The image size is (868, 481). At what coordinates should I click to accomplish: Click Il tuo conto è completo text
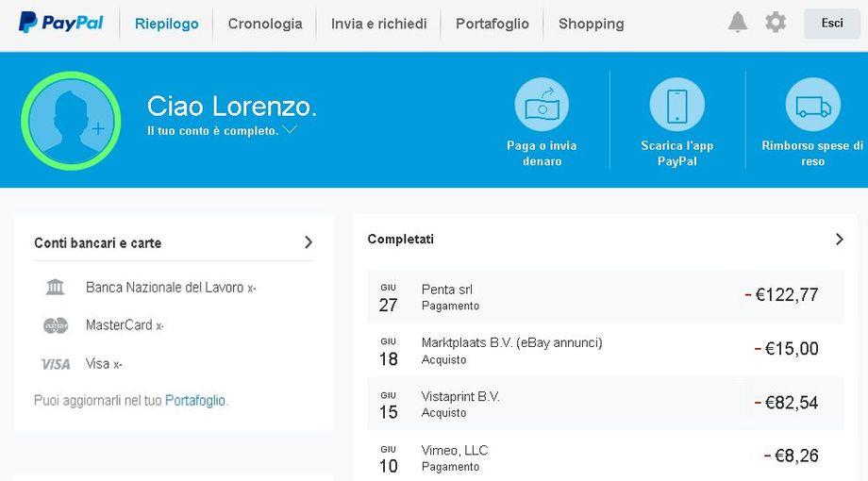point(212,131)
